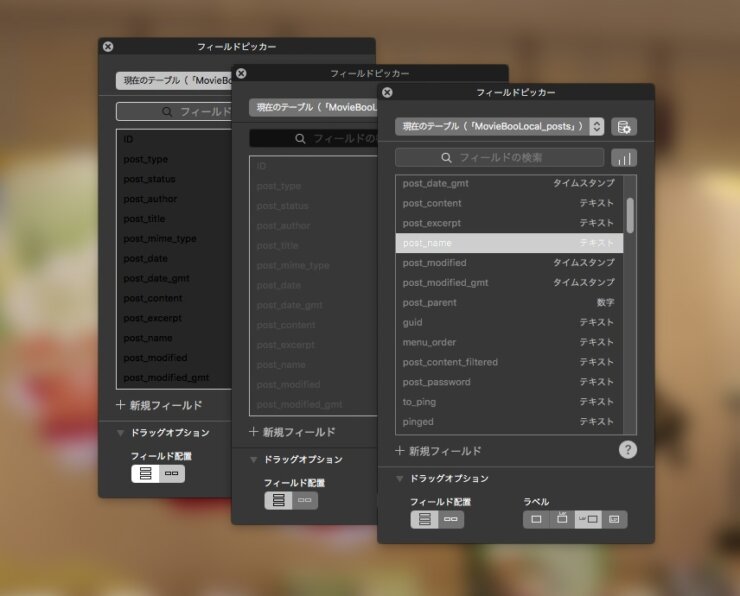Click 新規フィールド button in front window
This screenshot has width=740, height=596.
438,451
